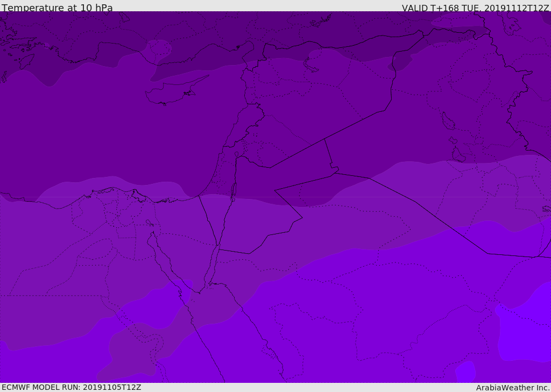This screenshot has width=551, height=392.
Task: Click the 'Temperature at 10 hPa' title text
Action: click(57, 8)
